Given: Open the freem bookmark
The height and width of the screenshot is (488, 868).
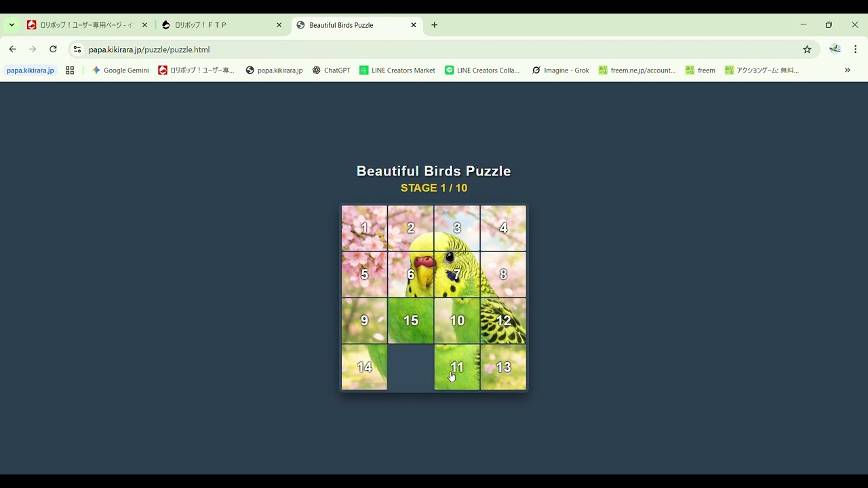Looking at the screenshot, I should [x=701, y=70].
